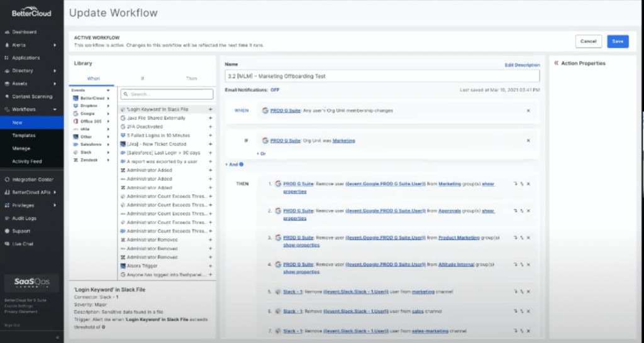Click the bent-arrow icon on step 2 Approvals
The width and height of the screenshot is (644, 343).
516,211
